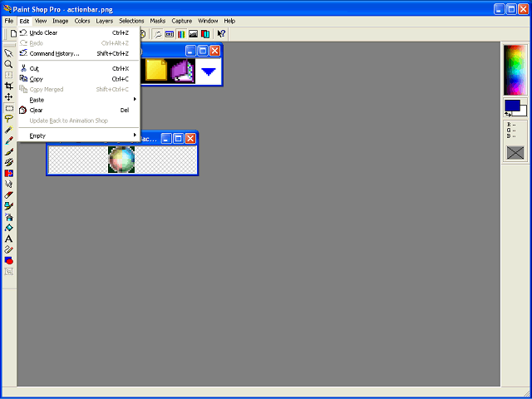Click the dark blue foreground color swatch
Screen dimensions: 532x399
coord(512,106)
